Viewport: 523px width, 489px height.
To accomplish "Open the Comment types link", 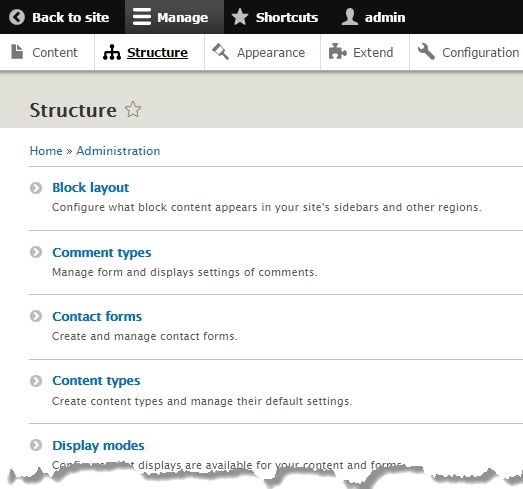I will tap(102, 253).
